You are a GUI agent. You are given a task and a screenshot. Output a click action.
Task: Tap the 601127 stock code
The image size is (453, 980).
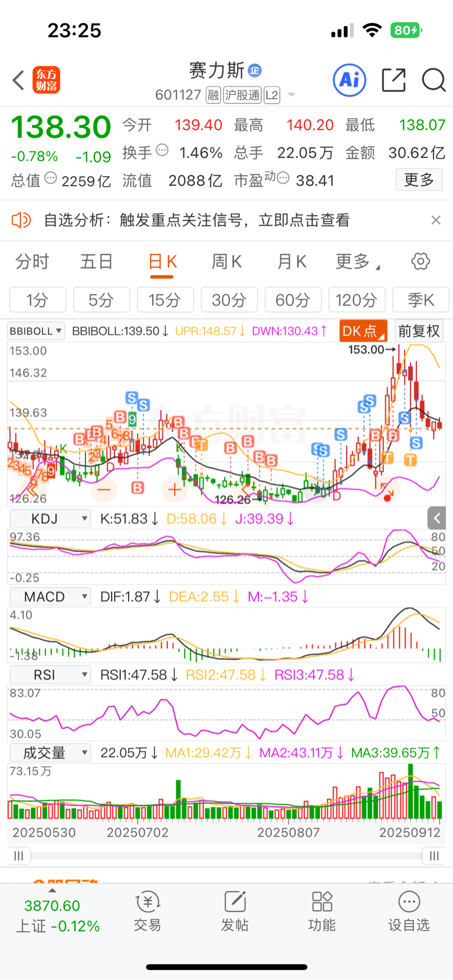pyautogui.click(x=178, y=95)
